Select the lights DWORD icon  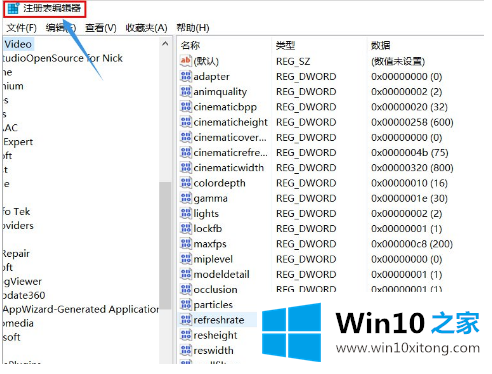(x=186, y=213)
